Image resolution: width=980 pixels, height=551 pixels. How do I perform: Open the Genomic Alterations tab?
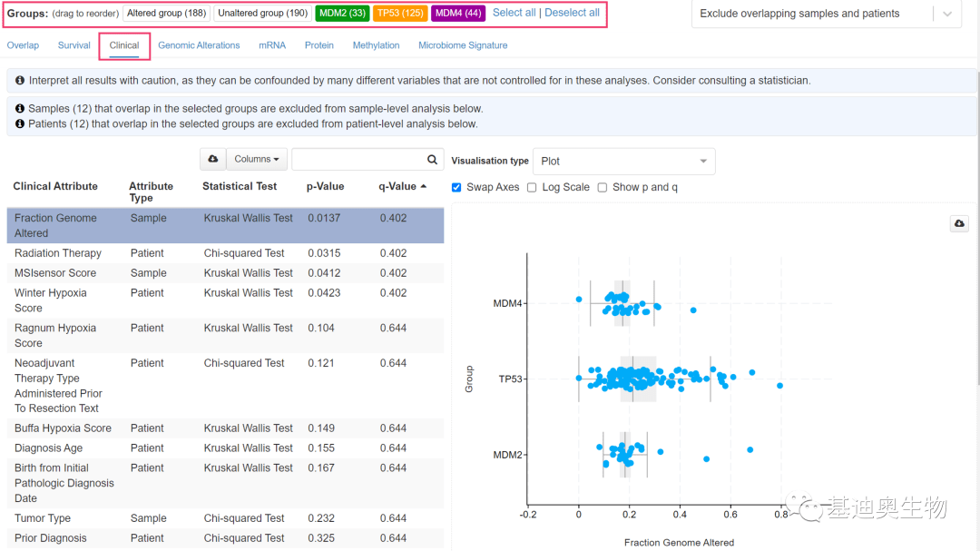[x=199, y=45]
